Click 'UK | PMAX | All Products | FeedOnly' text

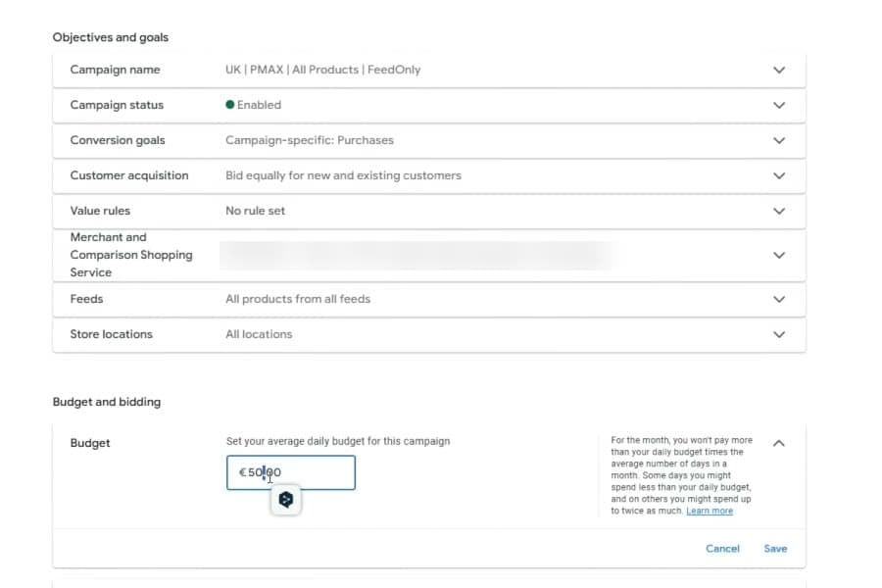[322, 70]
